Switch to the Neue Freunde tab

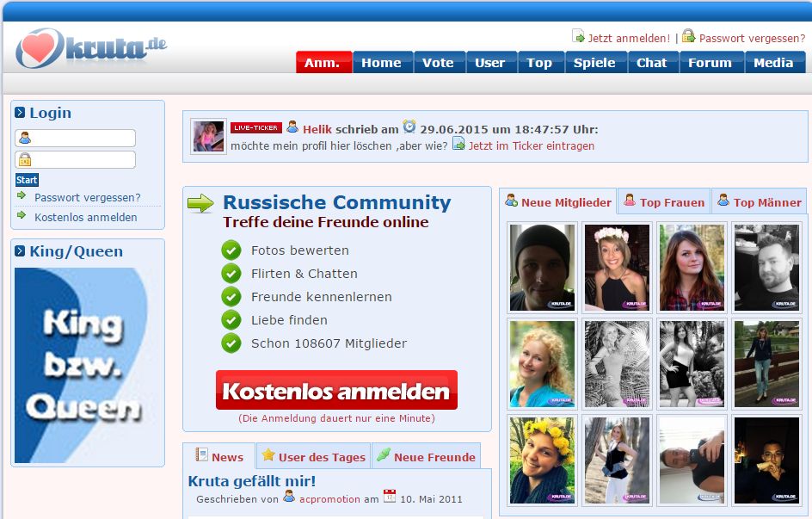(x=427, y=456)
